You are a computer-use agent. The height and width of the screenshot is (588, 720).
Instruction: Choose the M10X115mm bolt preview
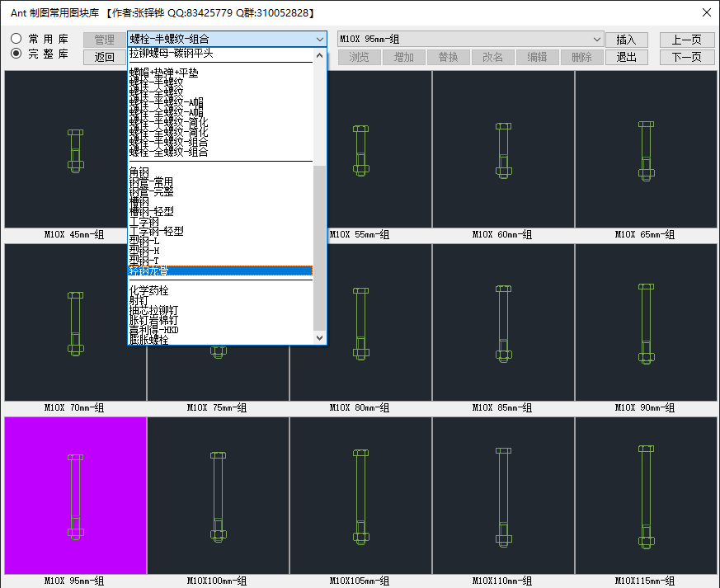coord(646,495)
